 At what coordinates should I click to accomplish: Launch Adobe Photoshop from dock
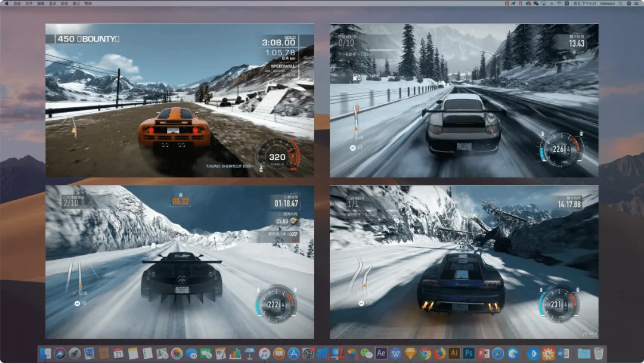(469, 353)
